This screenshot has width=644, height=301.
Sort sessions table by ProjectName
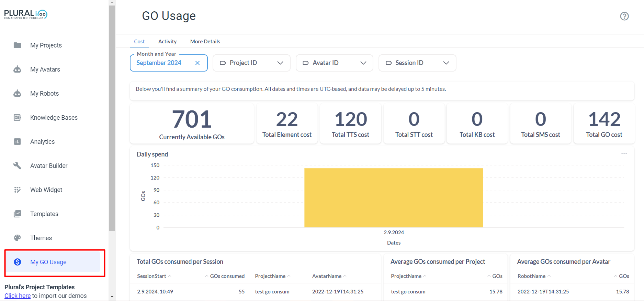(273, 276)
